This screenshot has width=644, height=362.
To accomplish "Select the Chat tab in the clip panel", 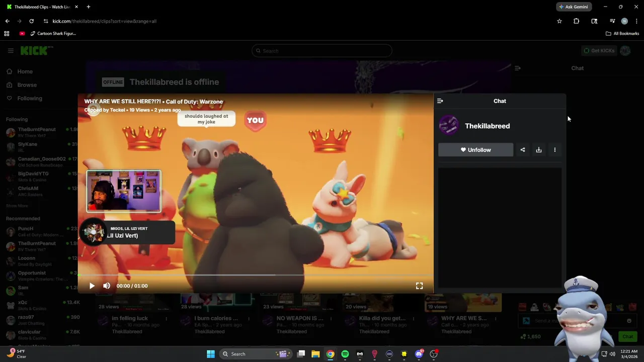I will pyautogui.click(x=500, y=101).
